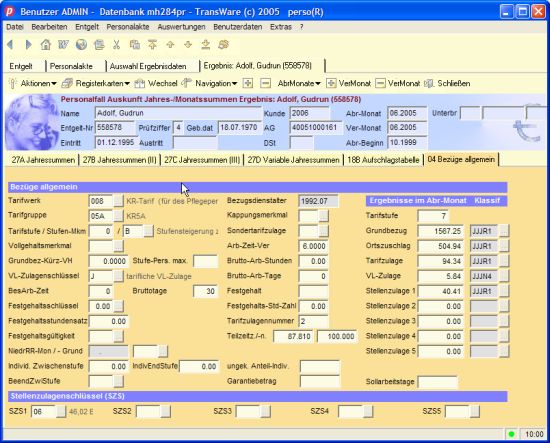Image resolution: width=550 pixels, height=443 pixels.
Task: Click the Bruttotage field showing 30
Action: (x=206, y=291)
